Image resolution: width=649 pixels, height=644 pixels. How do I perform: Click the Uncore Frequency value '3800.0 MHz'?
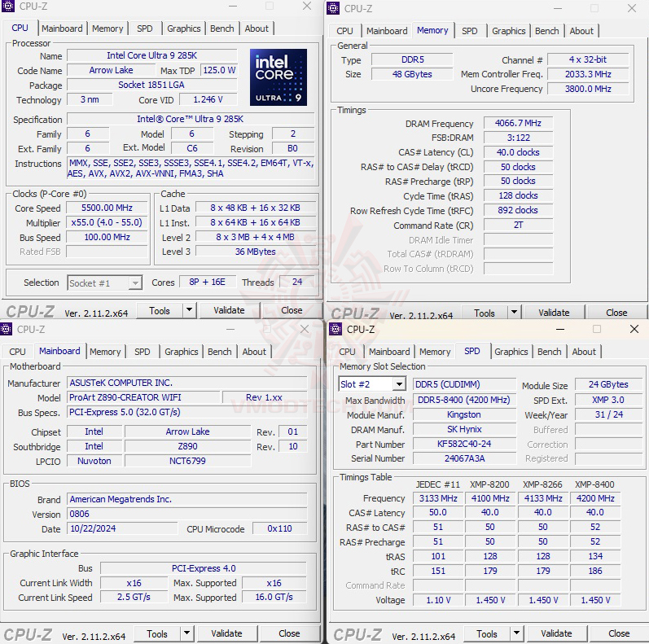pyautogui.click(x=588, y=89)
